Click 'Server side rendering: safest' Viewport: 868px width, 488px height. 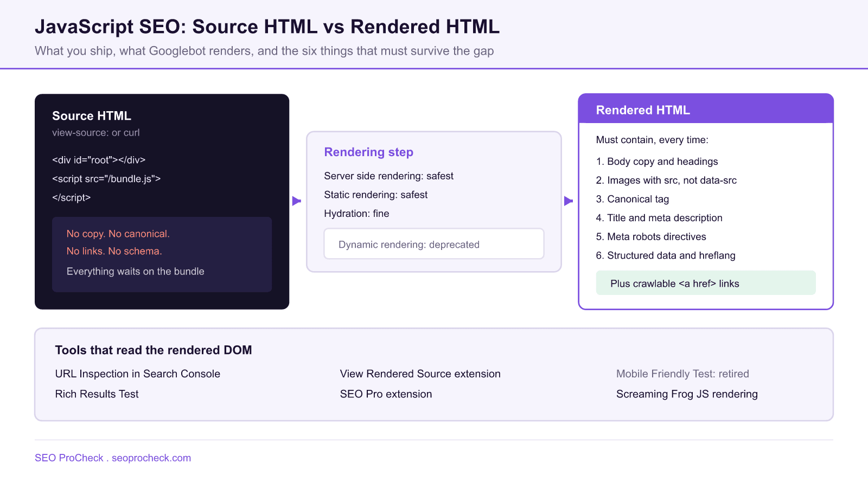[389, 176]
